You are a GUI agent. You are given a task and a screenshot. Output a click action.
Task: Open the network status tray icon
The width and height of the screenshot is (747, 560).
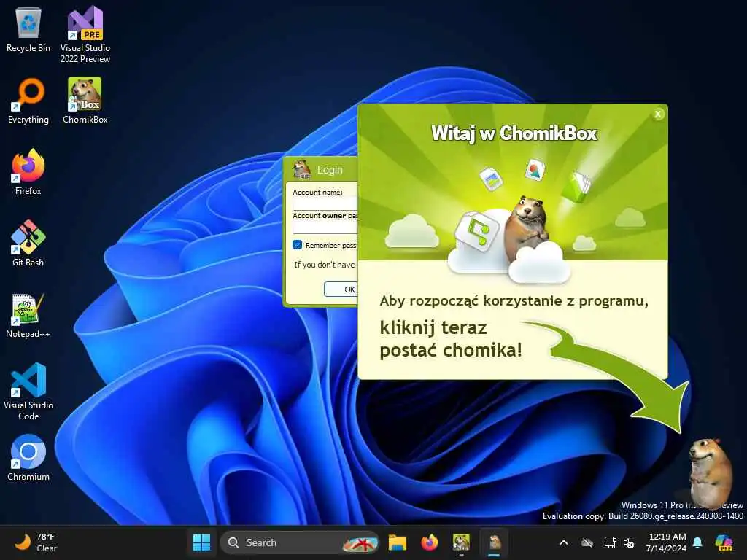pyautogui.click(x=610, y=542)
